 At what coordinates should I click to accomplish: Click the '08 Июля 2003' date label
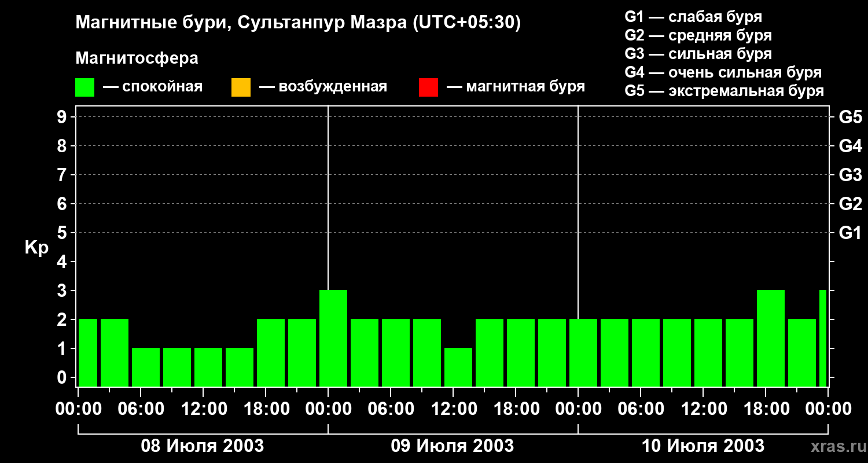tap(203, 446)
